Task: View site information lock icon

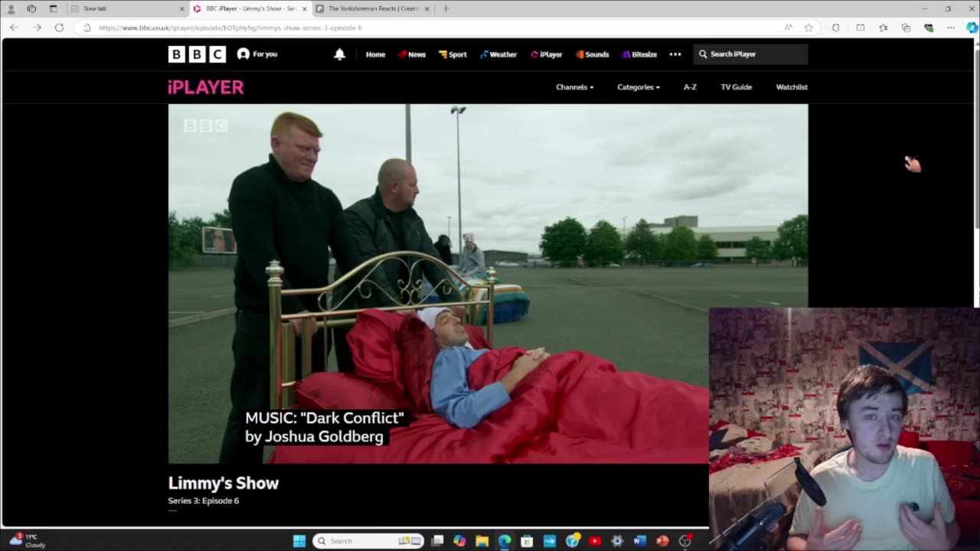Action: (x=87, y=28)
